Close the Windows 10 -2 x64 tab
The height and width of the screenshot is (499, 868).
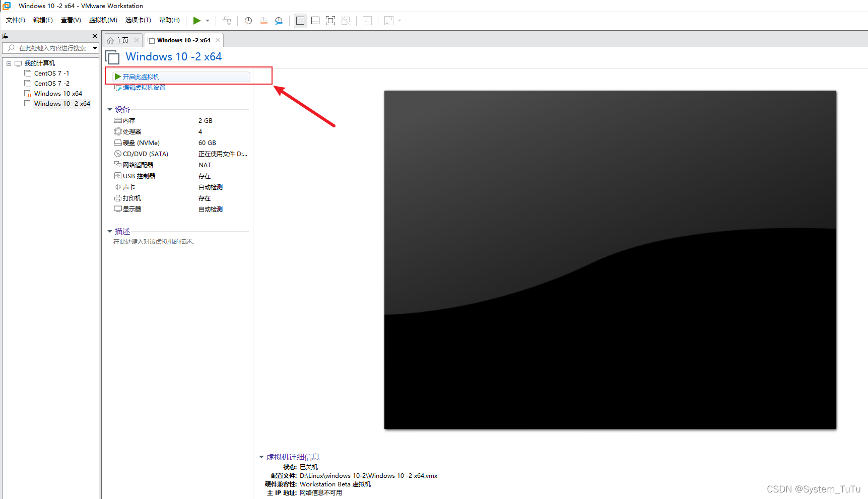click(x=218, y=40)
